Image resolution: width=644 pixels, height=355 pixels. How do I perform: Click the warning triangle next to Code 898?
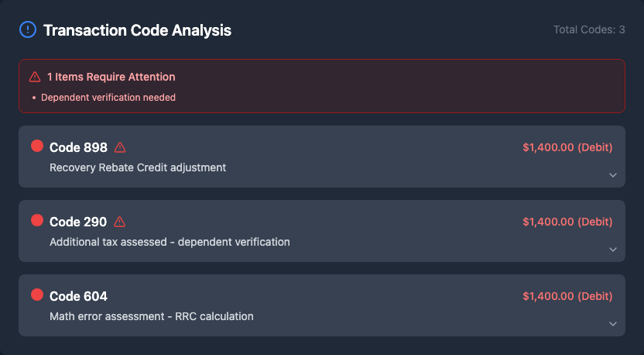[x=120, y=147]
